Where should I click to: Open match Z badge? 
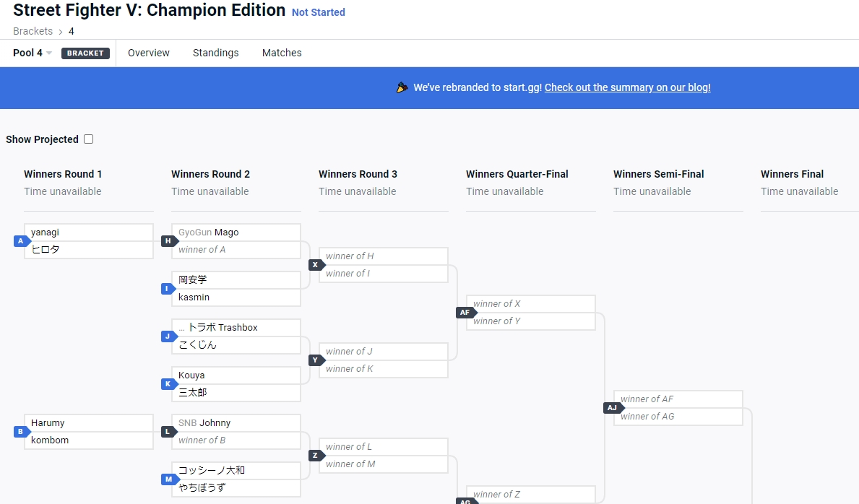316,455
